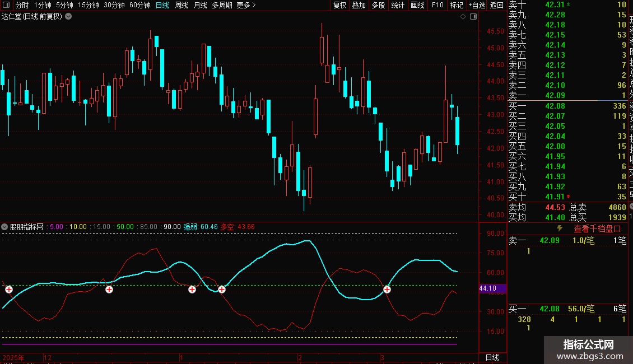Click the green up arrow beside 卖十

tap(569, 4)
